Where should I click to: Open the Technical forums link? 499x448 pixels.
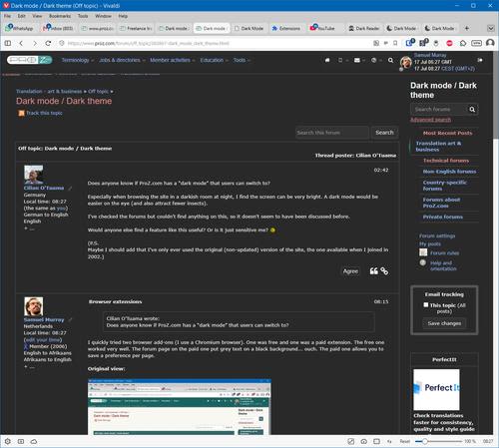(446, 161)
